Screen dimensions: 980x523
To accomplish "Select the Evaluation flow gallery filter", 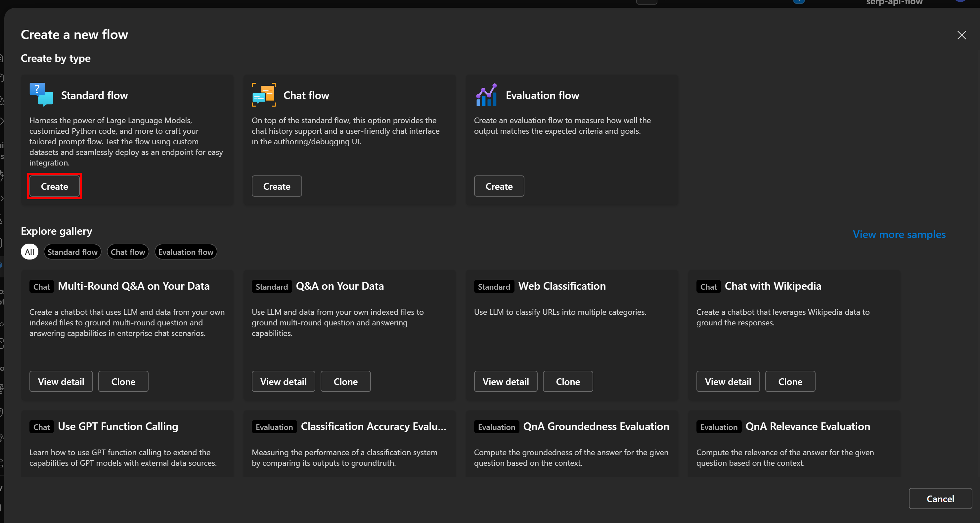I will [186, 252].
